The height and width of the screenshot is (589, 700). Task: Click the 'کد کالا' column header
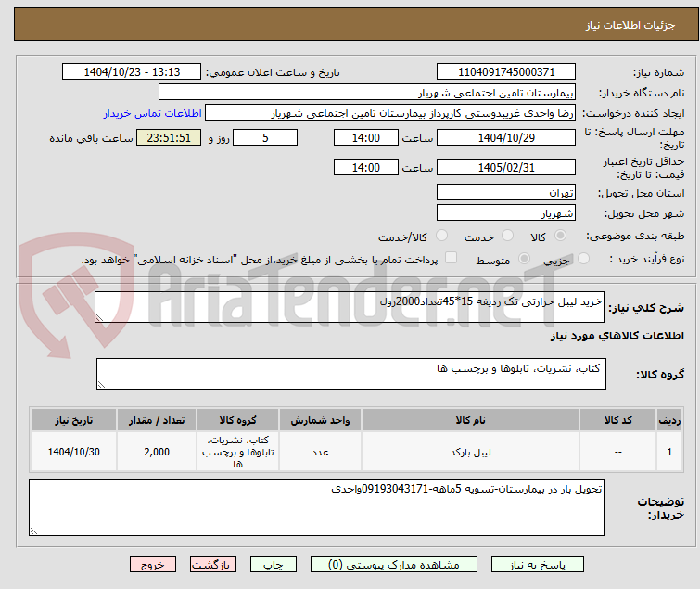tap(617, 420)
